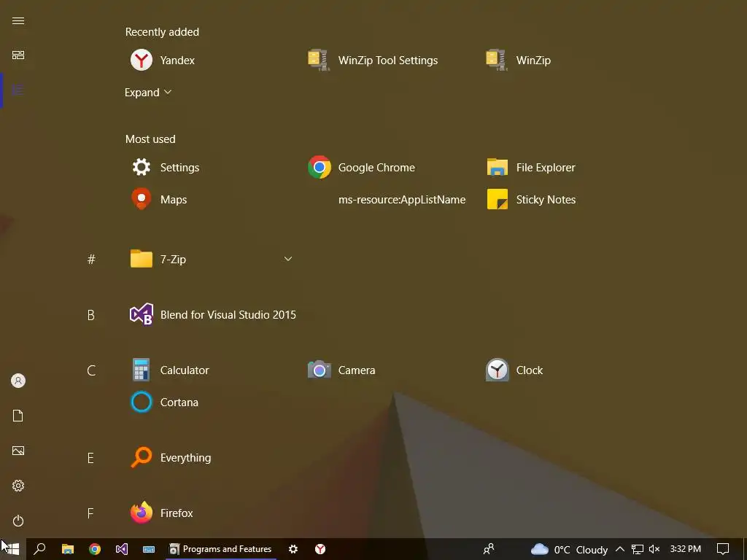Click the letter C section header

(91, 370)
